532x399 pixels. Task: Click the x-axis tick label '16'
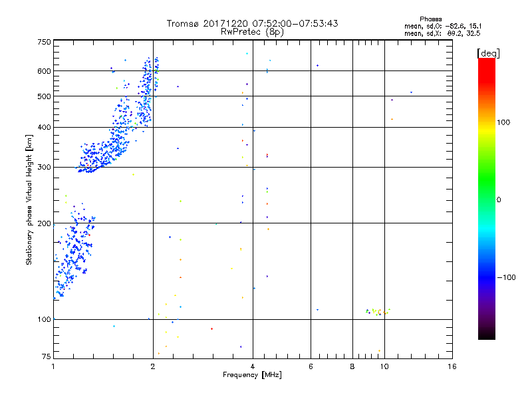[452, 366]
